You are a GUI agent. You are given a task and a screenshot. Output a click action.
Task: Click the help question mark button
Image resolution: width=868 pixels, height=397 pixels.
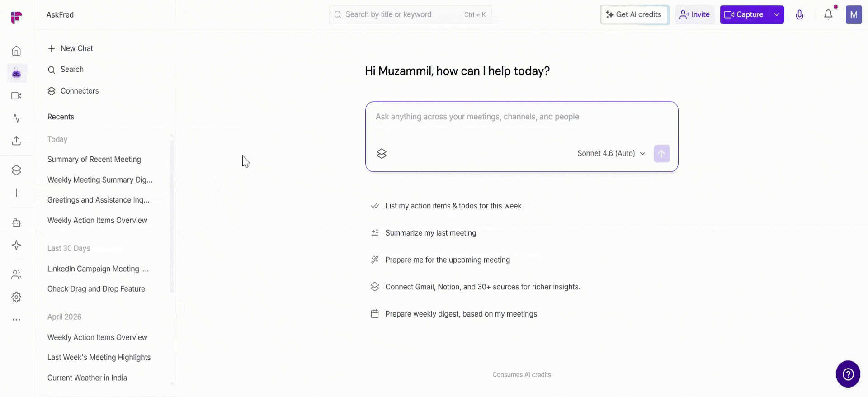click(848, 374)
